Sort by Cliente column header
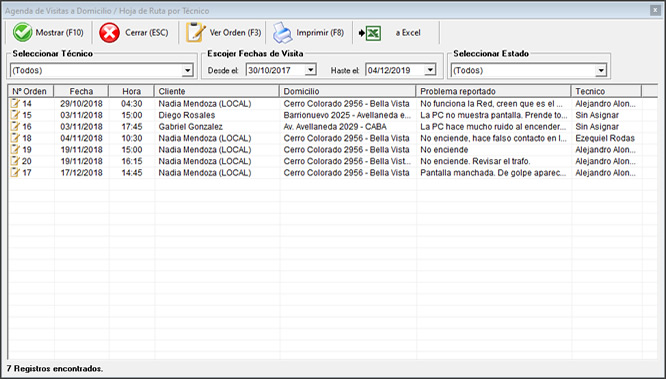This screenshot has width=666, height=380. pos(217,91)
